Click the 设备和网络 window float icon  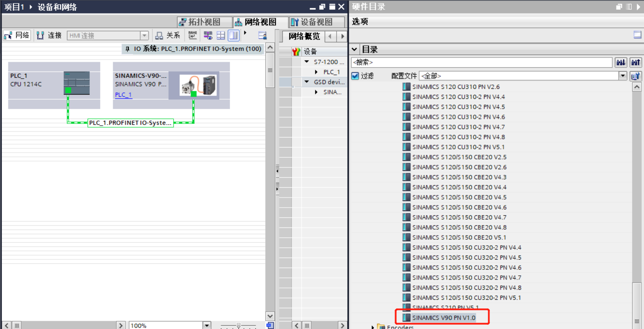[x=322, y=7]
